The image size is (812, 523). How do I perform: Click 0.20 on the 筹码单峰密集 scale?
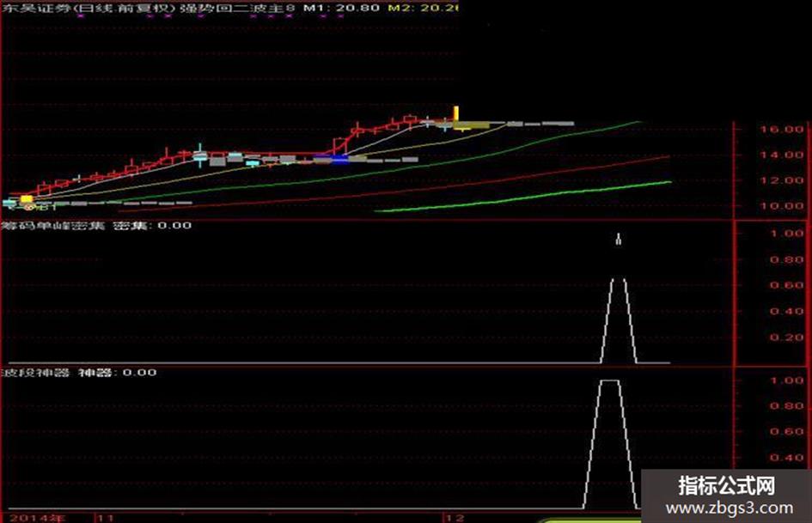click(x=786, y=338)
